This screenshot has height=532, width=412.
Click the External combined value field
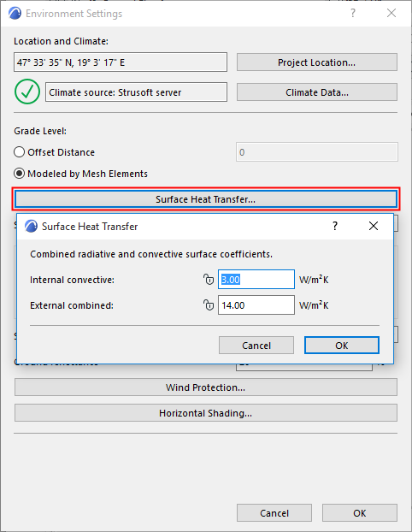256,305
